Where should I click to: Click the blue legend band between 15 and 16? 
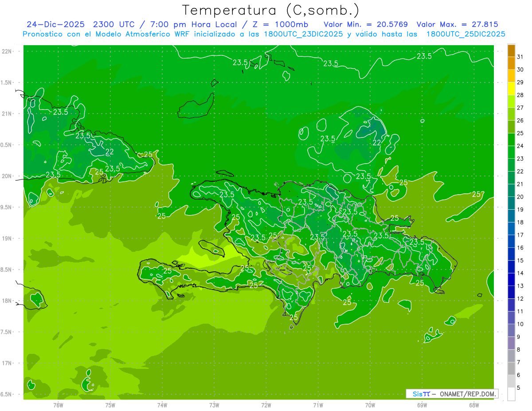point(511,254)
